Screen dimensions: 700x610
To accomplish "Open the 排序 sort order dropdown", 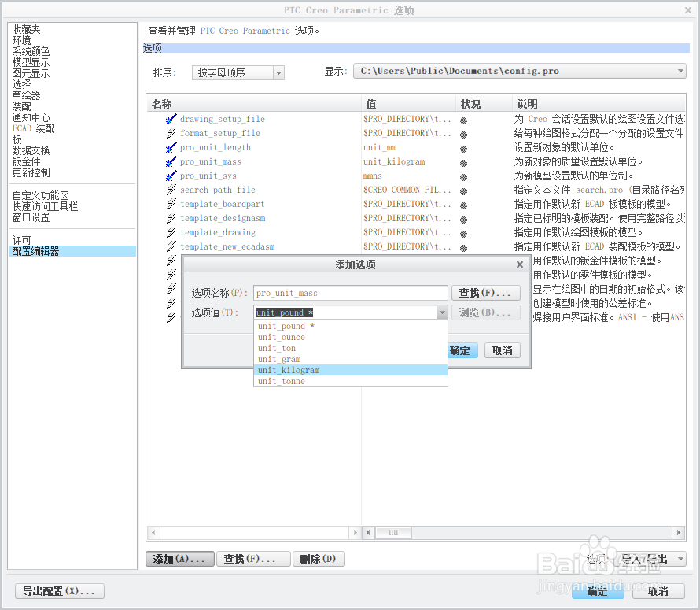I will (278, 73).
